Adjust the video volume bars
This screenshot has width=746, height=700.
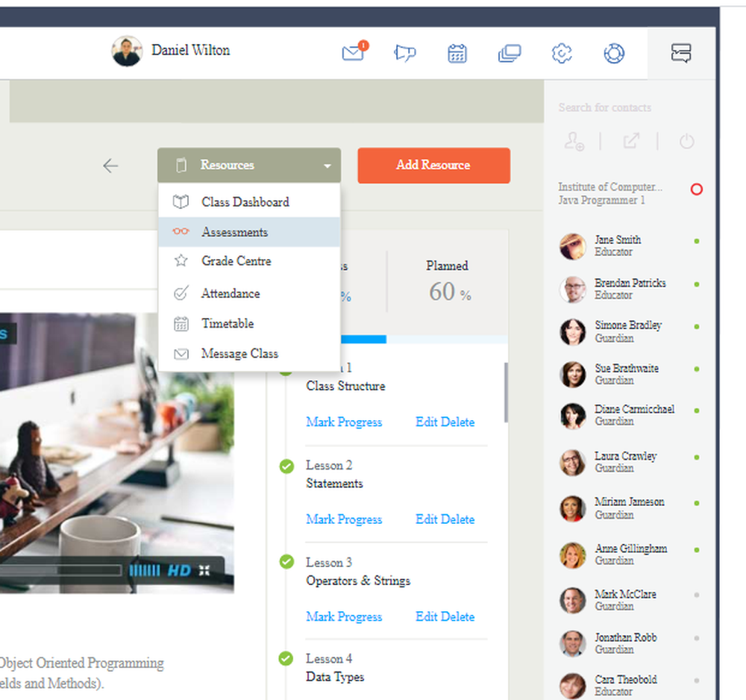click(x=145, y=570)
